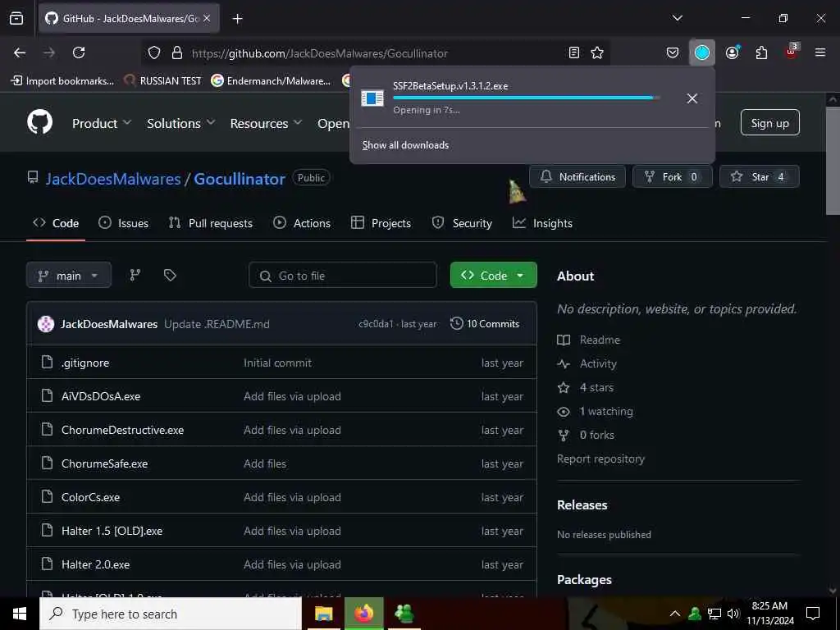Screen dimensions: 840x630
Task: Open the Pull requests tab
Action: (x=211, y=223)
